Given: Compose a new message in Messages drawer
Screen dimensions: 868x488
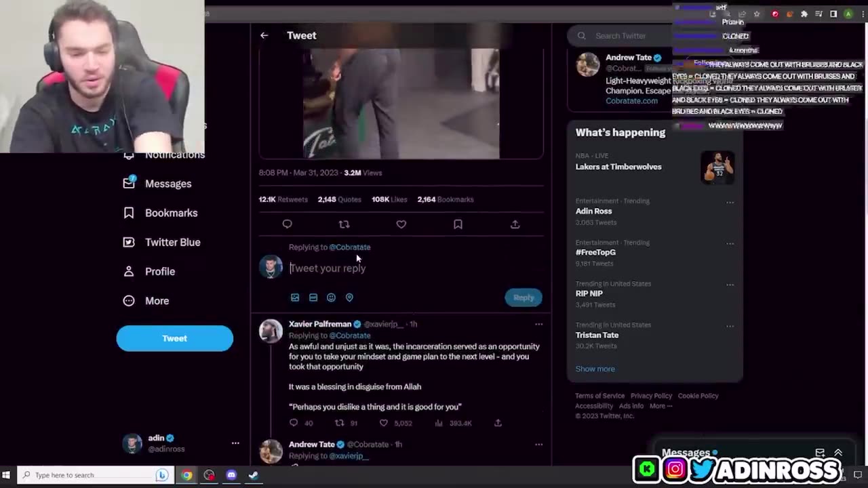Looking at the screenshot, I should (820, 453).
